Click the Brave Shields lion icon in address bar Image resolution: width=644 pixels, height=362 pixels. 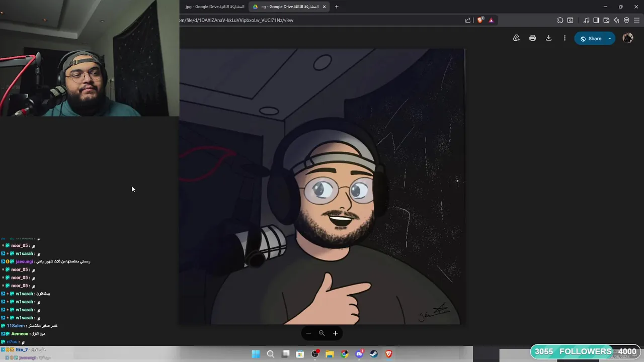(480, 20)
